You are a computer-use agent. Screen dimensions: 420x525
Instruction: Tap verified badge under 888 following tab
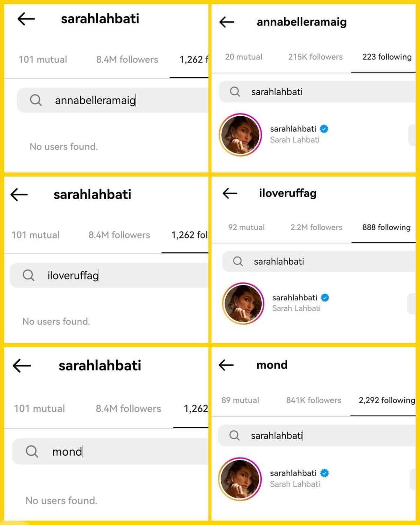coord(325,298)
